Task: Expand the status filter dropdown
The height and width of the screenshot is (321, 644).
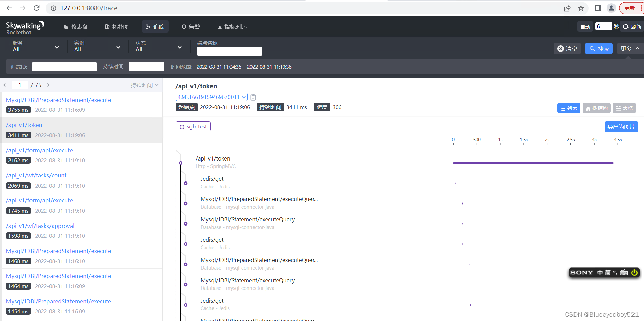Action: [x=159, y=46]
